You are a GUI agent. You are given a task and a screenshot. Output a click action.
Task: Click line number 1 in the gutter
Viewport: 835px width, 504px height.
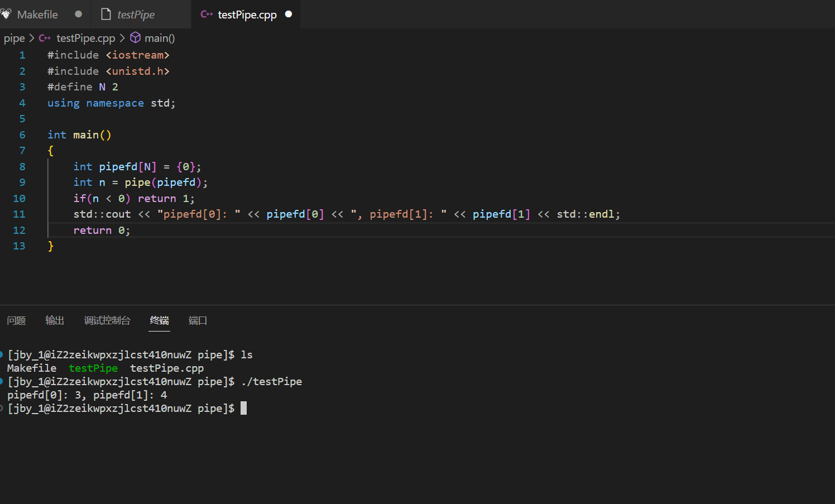pyautogui.click(x=22, y=55)
